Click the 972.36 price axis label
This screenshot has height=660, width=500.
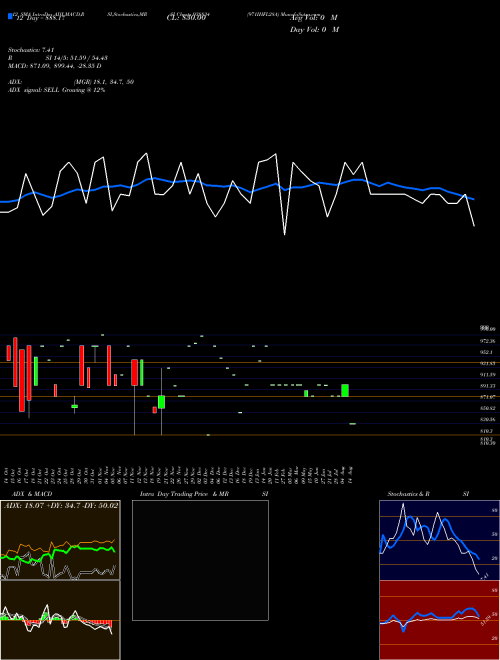(487, 341)
